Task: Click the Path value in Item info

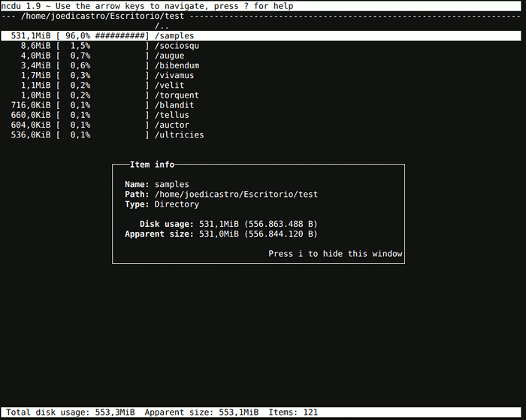Action: click(236, 195)
